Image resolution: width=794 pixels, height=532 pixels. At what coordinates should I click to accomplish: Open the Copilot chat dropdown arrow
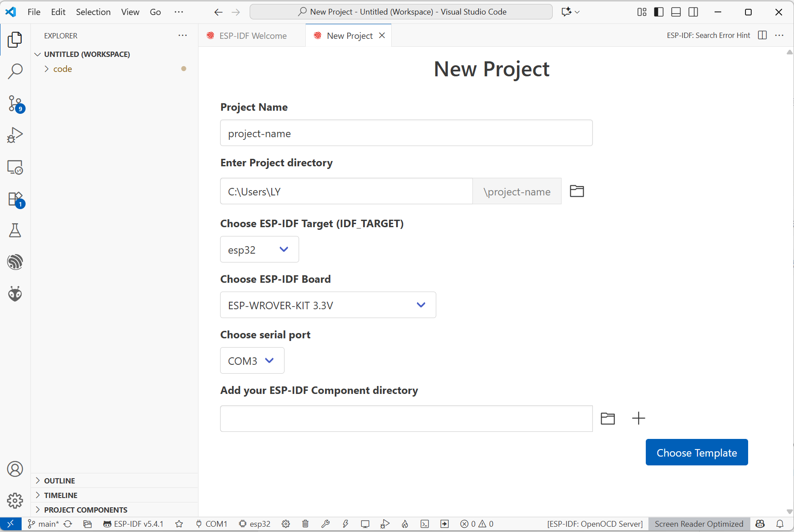click(577, 12)
